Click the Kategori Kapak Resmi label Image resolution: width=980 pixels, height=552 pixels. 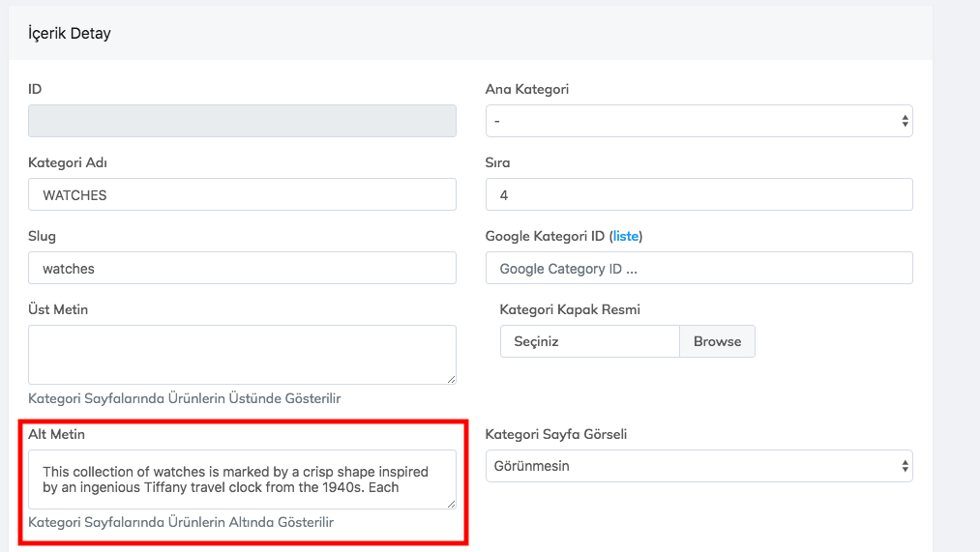[570, 309]
